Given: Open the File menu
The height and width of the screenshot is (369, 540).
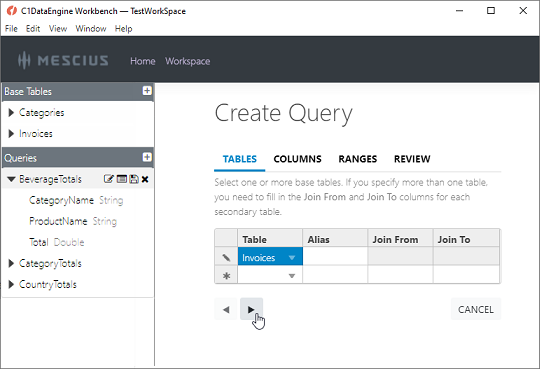Looking at the screenshot, I should click(11, 29).
